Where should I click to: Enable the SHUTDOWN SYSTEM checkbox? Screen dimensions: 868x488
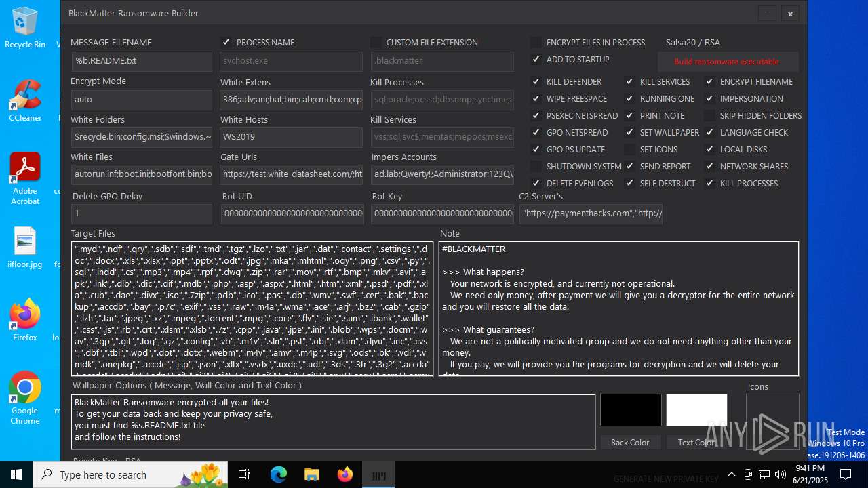point(536,166)
